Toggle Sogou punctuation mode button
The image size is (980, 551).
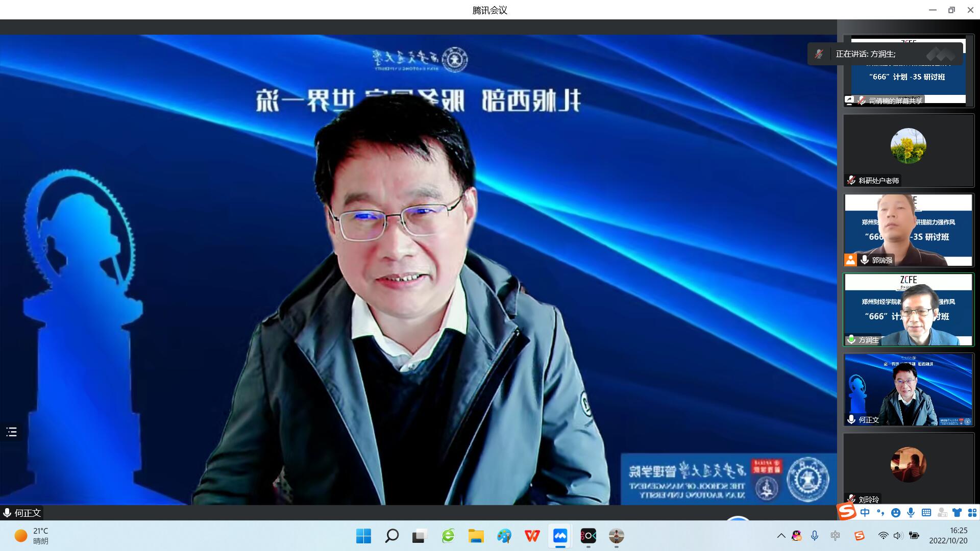point(880,513)
